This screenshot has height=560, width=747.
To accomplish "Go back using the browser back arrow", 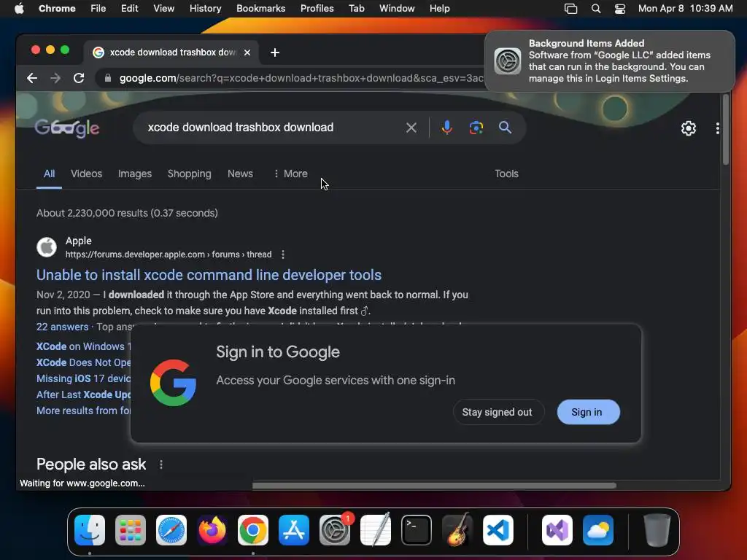I will (32, 78).
